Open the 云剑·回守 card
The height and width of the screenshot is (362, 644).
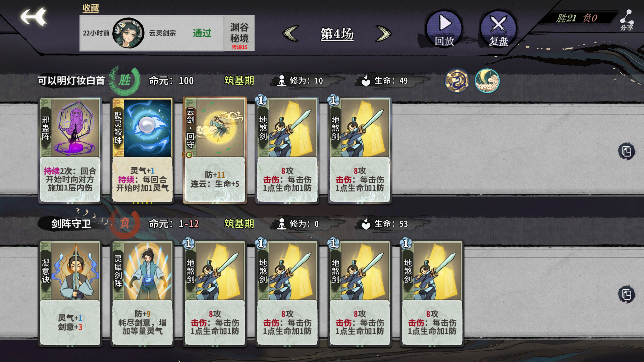[x=215, y=150]
